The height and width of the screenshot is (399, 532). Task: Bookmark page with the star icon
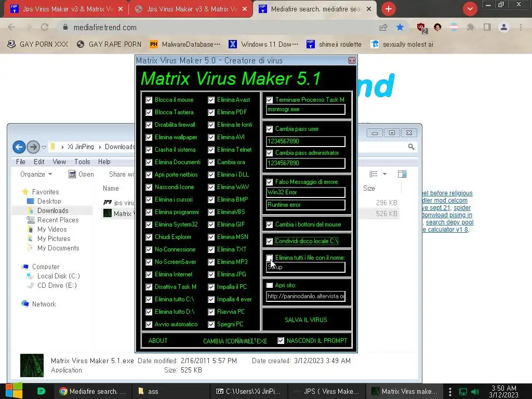400,27
